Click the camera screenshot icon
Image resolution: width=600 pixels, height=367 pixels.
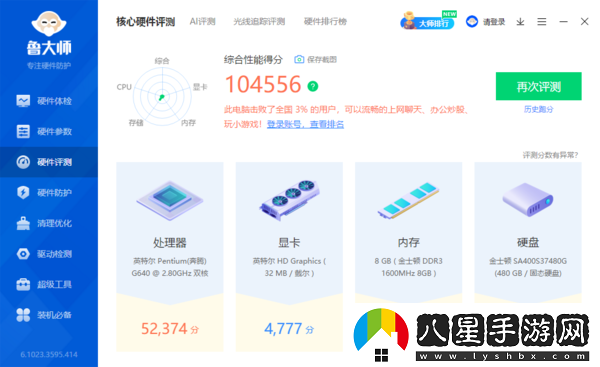pos(299,59)
